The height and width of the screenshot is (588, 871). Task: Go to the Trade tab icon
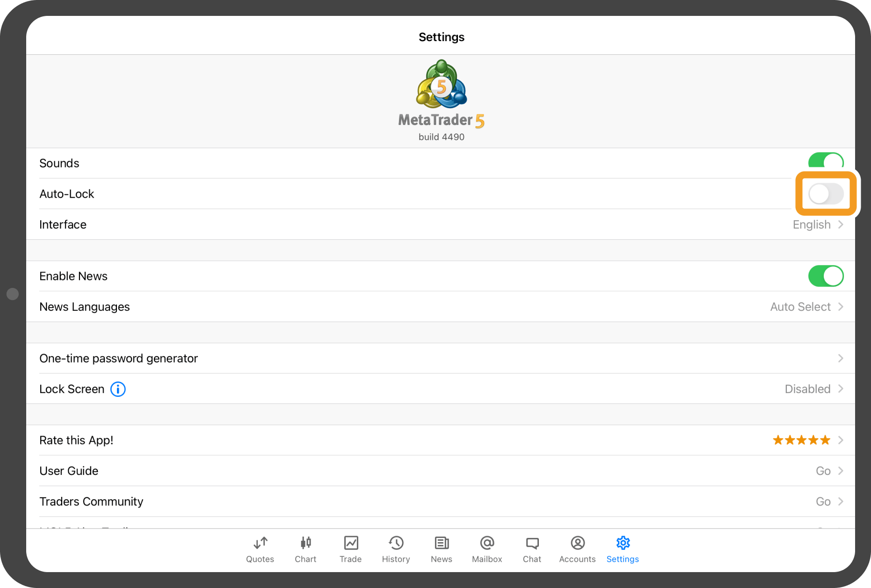[351, 543]
